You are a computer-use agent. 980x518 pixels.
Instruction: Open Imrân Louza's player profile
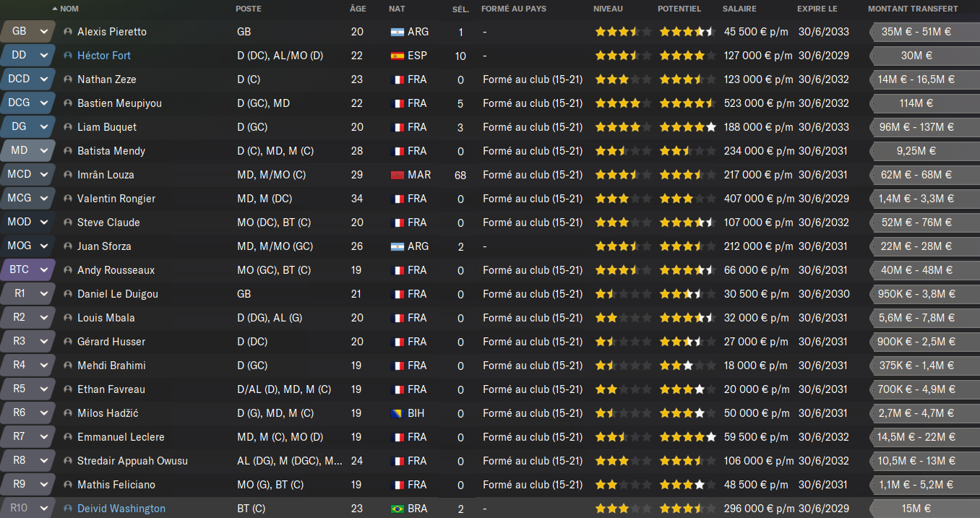[x=106, y=175]
